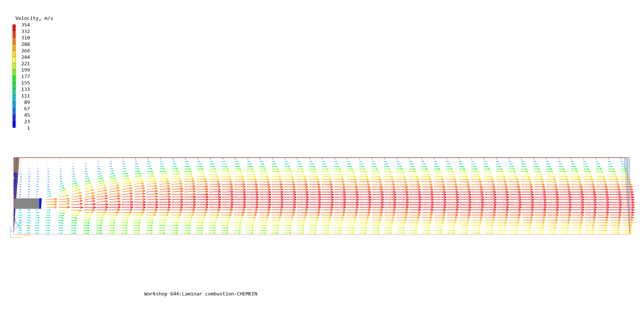
Task: Click the legend value label 177
Action: coord(25,76)
